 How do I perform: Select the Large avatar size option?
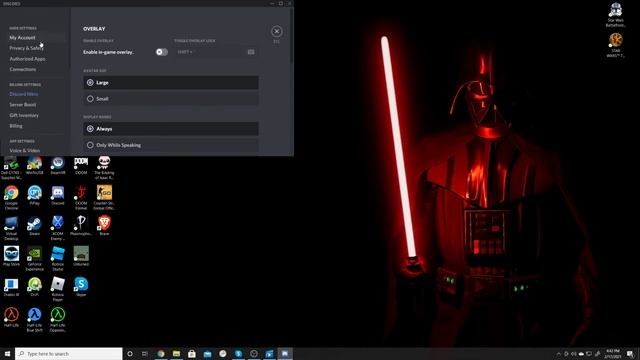click(x=171, y=82)
